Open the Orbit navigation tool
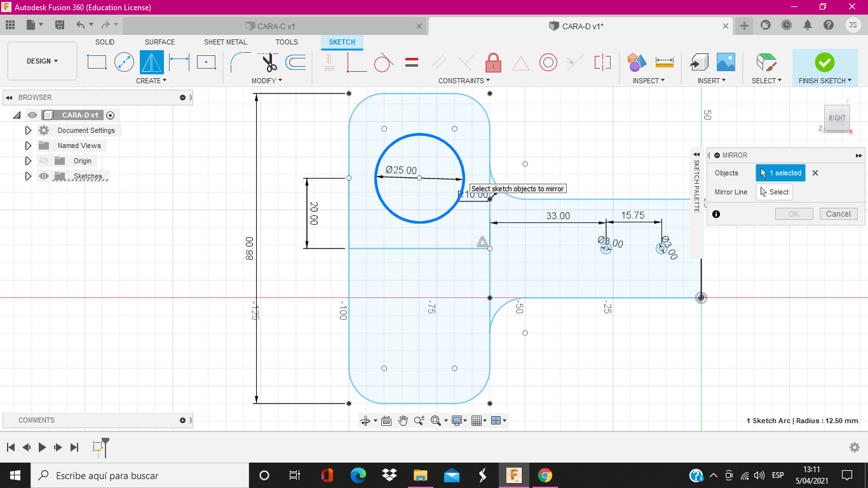The image size is (868, 488). tap(365, 421)
